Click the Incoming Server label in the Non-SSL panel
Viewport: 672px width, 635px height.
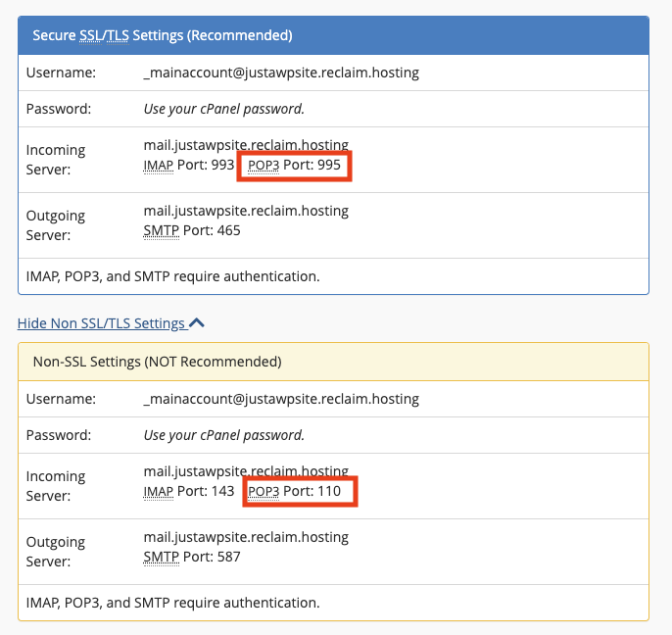tap(56, 486)
